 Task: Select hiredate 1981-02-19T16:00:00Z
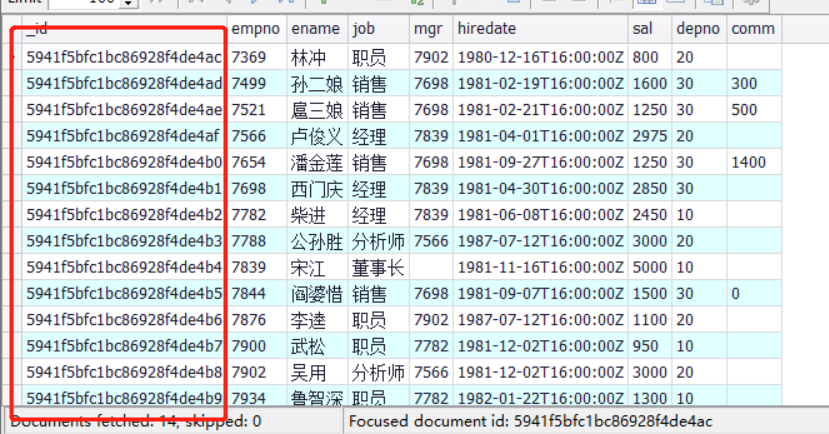tap(540, 84)
